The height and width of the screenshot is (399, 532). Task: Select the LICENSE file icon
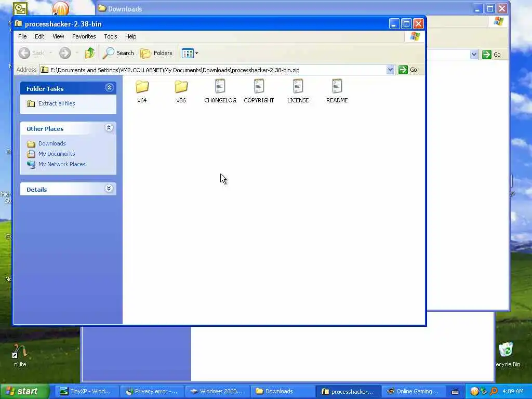click(x=298, y=87)
